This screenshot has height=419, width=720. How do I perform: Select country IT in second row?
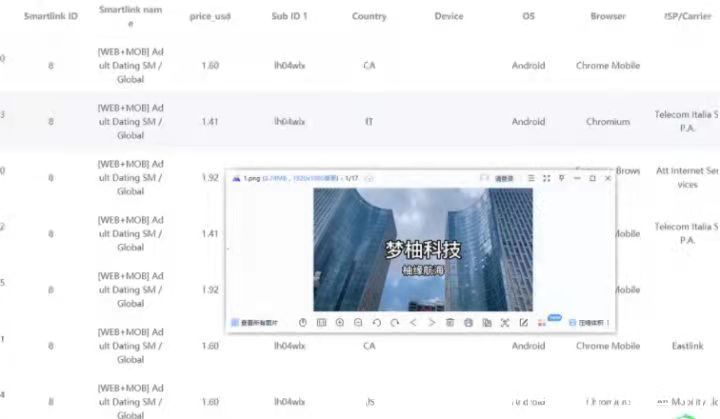point(369,121)
